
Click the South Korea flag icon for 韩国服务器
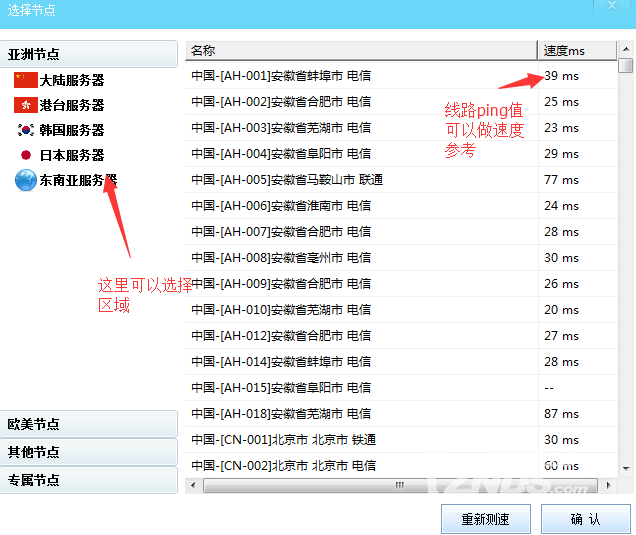[25, 130]
